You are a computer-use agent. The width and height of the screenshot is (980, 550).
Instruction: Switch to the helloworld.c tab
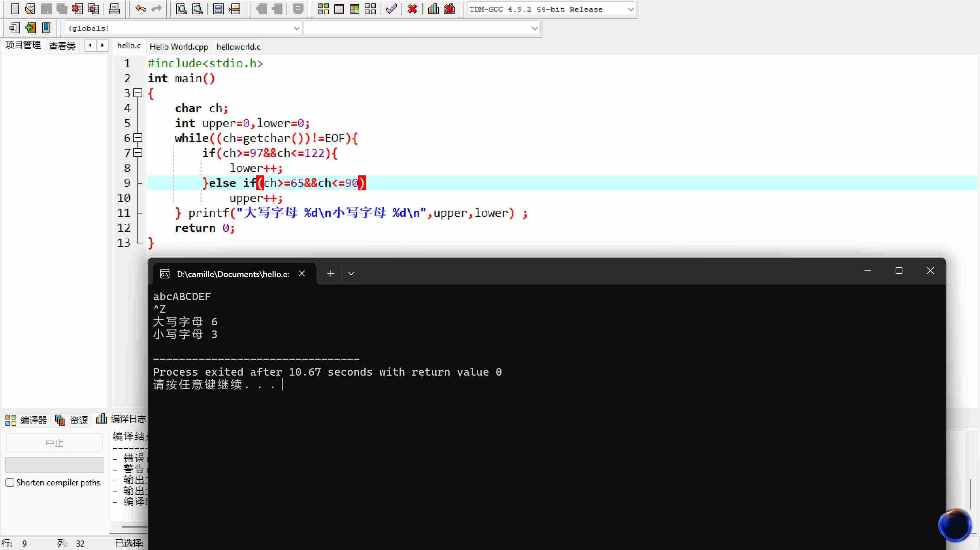point(238,46)
